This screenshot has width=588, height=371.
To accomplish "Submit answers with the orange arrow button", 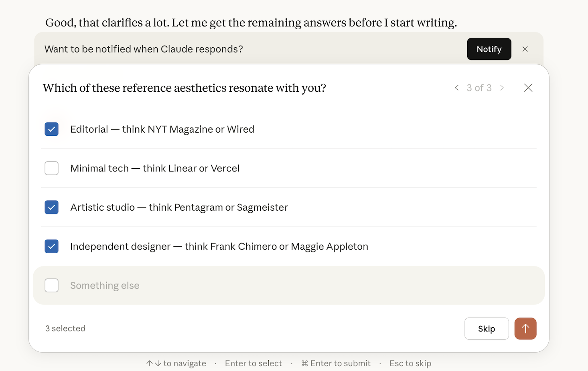I will click(x=525, y=329).
